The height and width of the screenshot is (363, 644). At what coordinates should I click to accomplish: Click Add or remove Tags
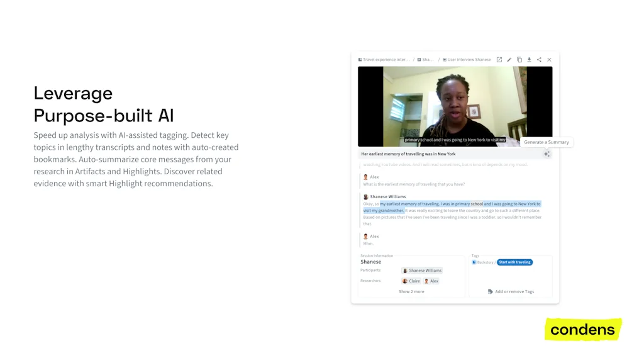(514, 292)
